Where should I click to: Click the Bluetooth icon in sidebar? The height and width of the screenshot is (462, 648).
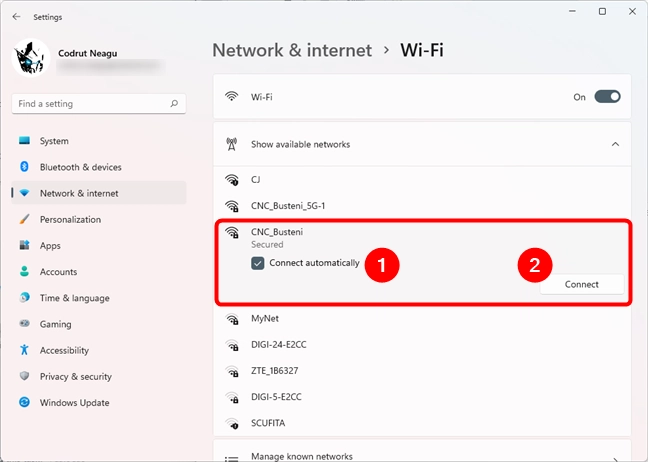pos(24,167)
